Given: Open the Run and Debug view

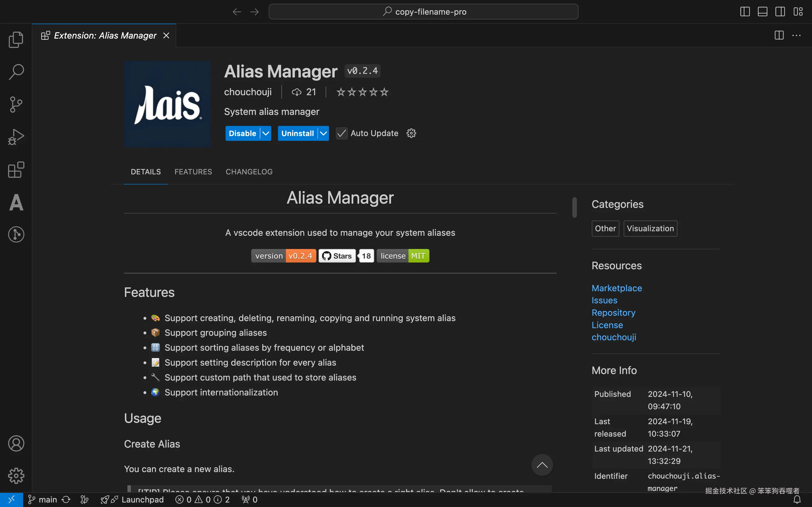Looking at the screenshot, I should click(16, 137).
